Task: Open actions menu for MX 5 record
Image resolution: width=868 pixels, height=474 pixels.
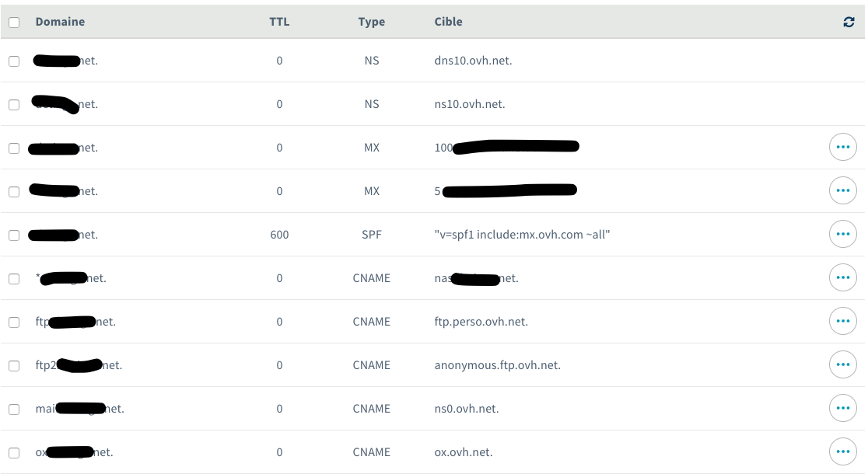Action: click(843, 190)
